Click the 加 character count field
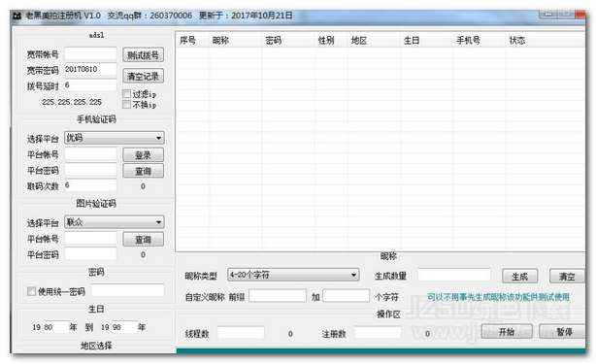 (x=347, y=296)
